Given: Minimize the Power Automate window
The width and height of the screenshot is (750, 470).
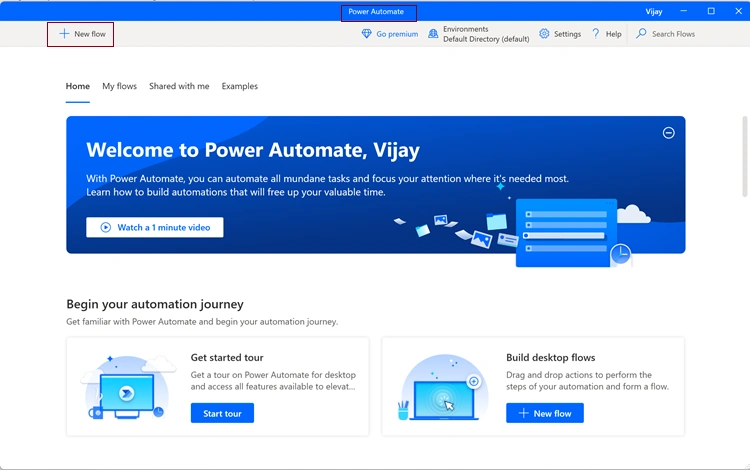Looking at the screenshot, I should tap(684, 11).
